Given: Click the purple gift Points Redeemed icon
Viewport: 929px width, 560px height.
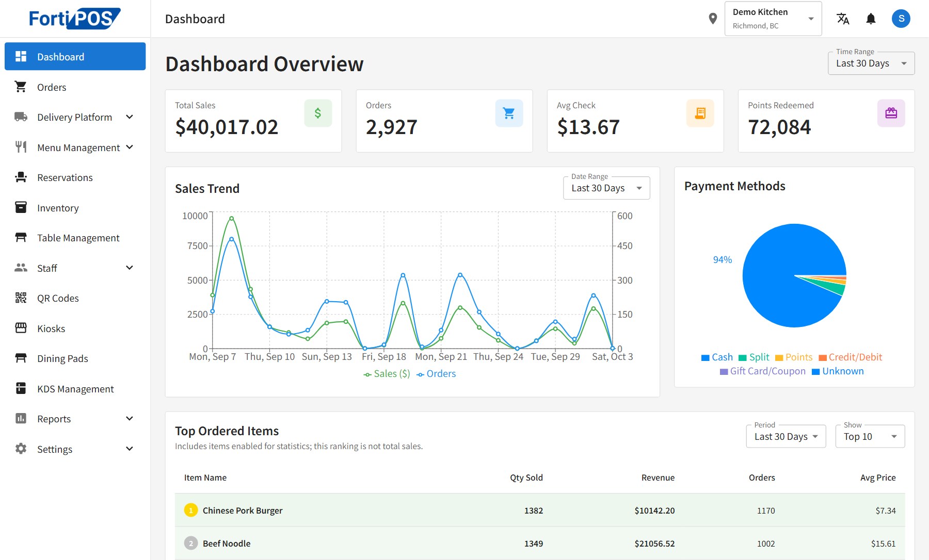Looking at the screenshot, I should (x=891, y=113).
